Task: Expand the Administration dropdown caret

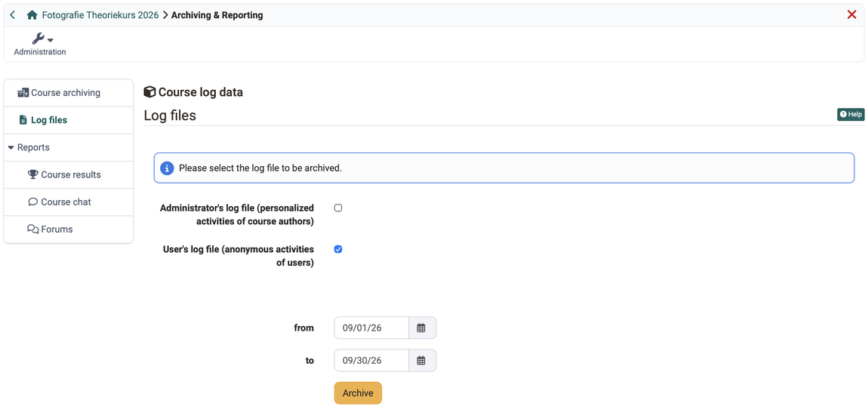Action: coord(51,40)
